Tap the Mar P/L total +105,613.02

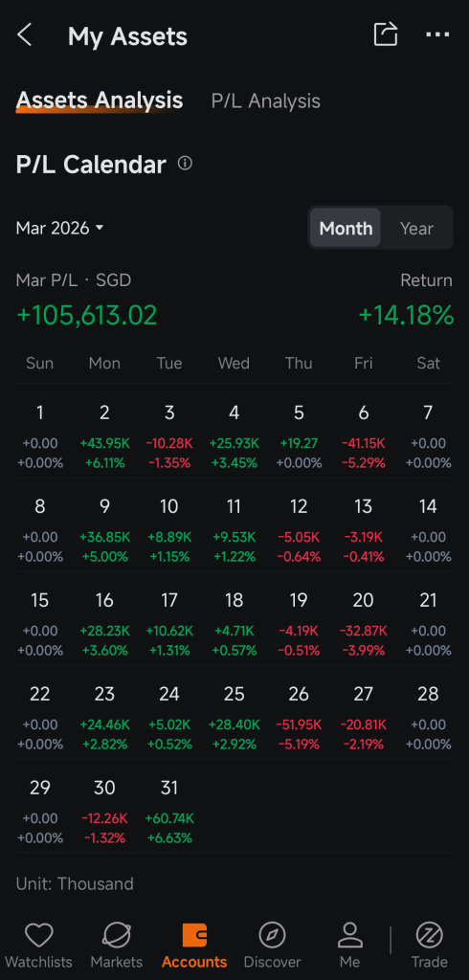point(87,315)
